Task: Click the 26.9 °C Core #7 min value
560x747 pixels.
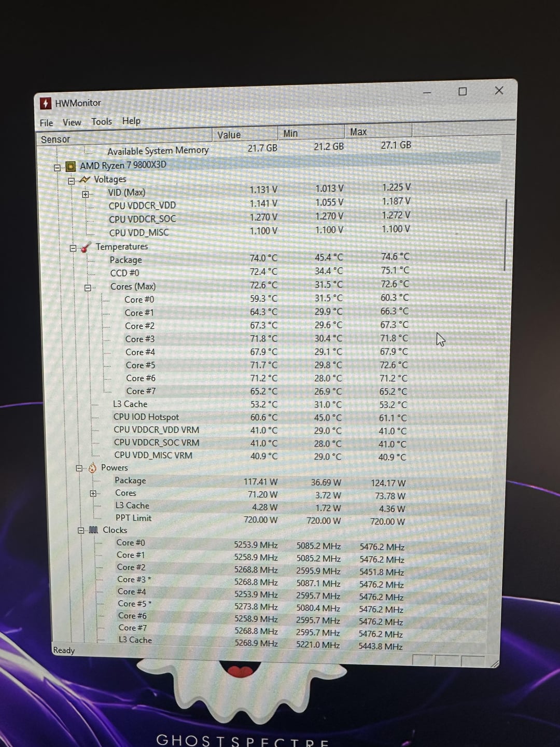Action: click(x=328, y=392)
